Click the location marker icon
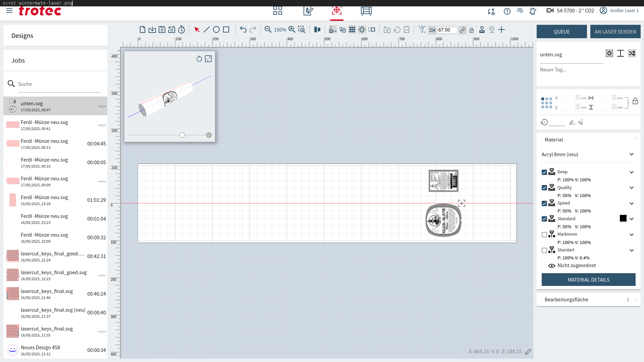 (x=492, y=30)
